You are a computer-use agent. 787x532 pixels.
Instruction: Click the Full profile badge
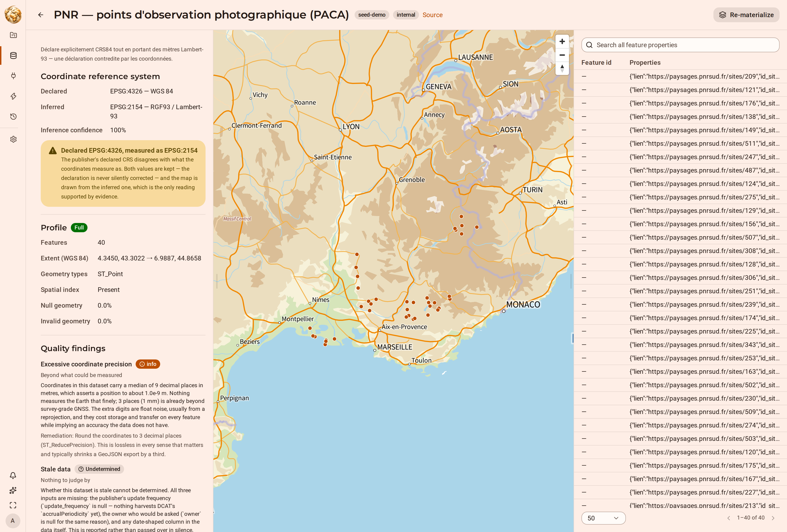[79, 228]
